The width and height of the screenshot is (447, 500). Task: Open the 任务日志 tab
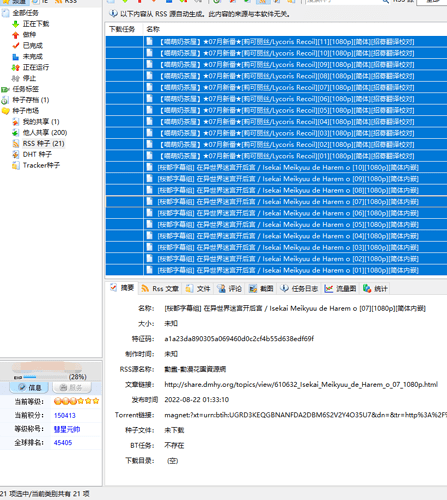point(299,288)
